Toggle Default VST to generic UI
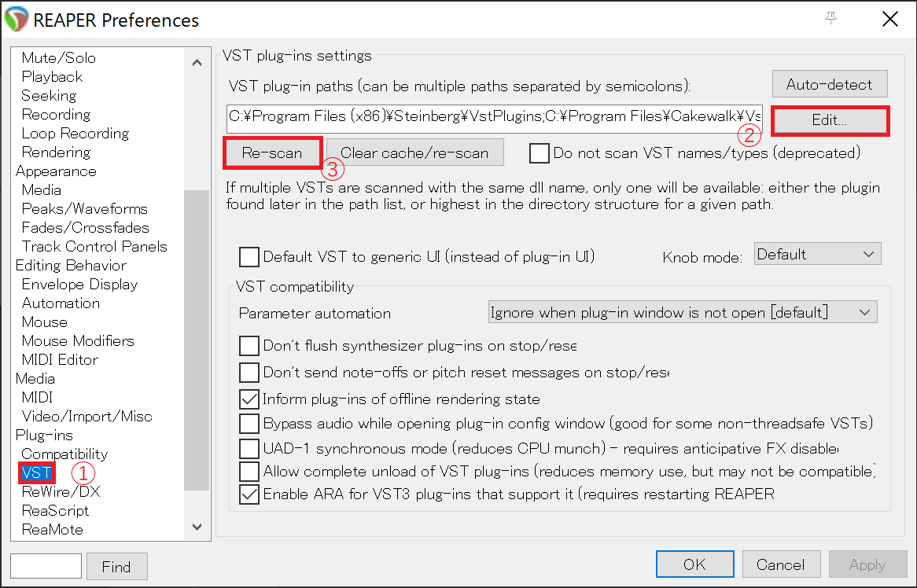917x588 pixels. coord(249,256)
